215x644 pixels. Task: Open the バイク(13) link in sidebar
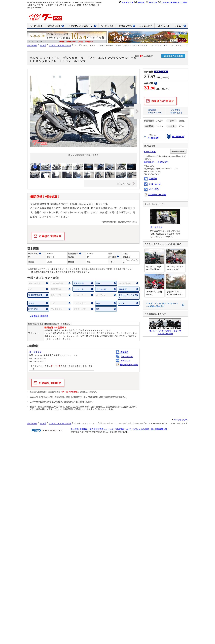tap(154, 189)
